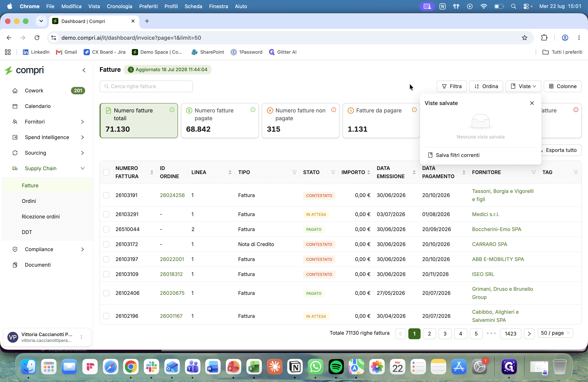Viewport: 588px width, 382px height.
Task: Click the info icon on Fatture da pagare card
Action: click(x=414, y=110)
